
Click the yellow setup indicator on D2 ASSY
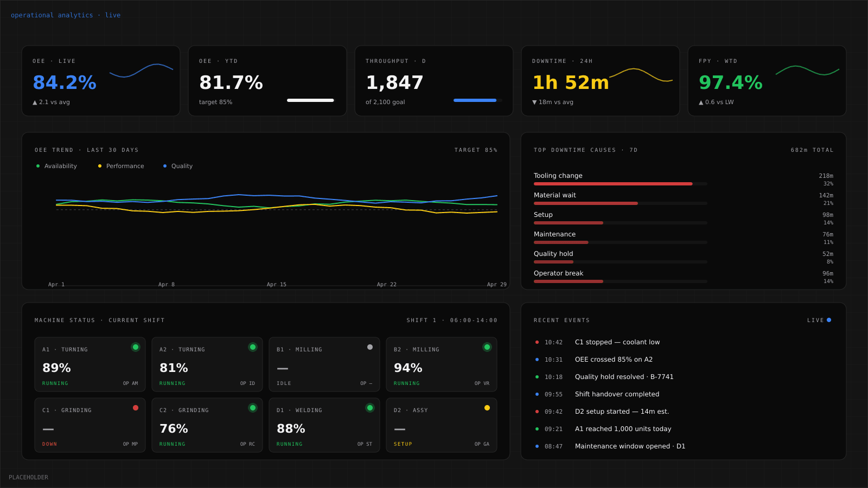487,407
